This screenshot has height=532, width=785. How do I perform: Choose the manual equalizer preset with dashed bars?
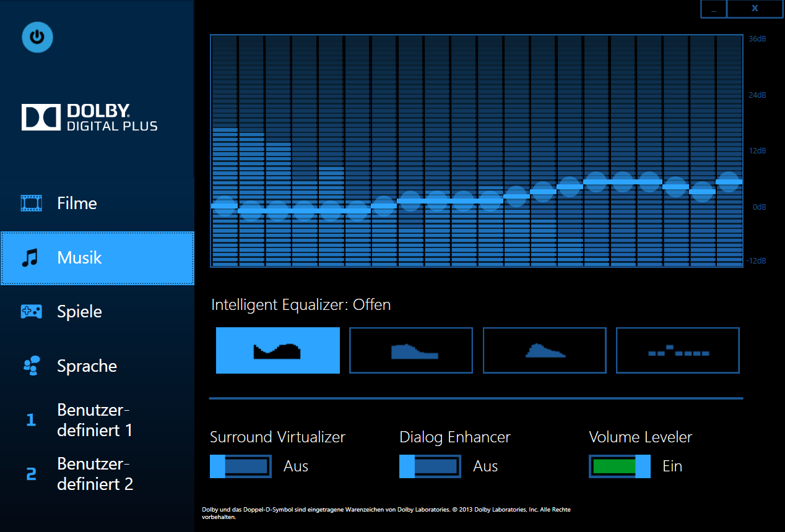678,351
